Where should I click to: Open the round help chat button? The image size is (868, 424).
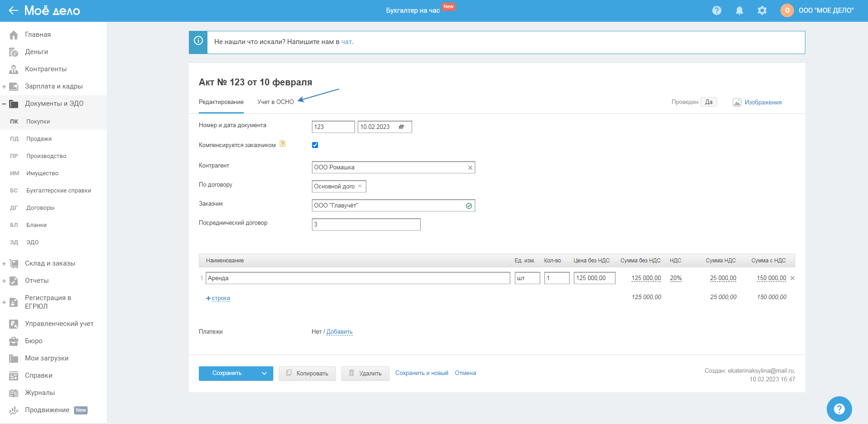point(839,409)
